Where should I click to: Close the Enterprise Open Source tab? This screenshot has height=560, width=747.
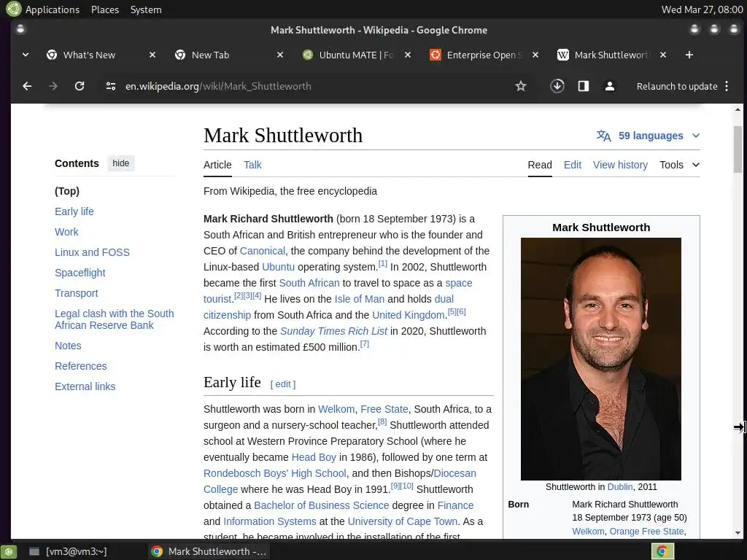click(535, 55)
